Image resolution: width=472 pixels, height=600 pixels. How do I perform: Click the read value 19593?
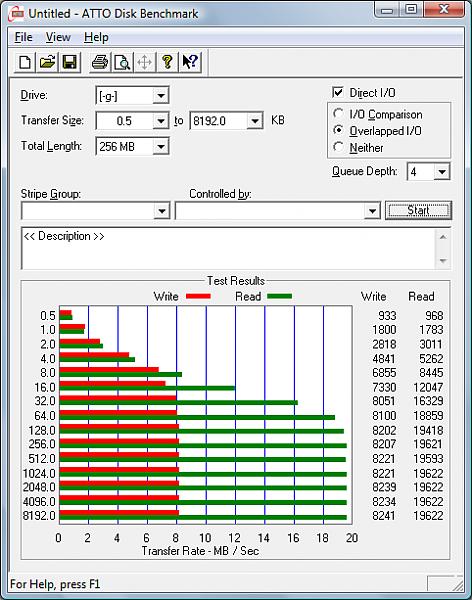(x=428, y=458)
